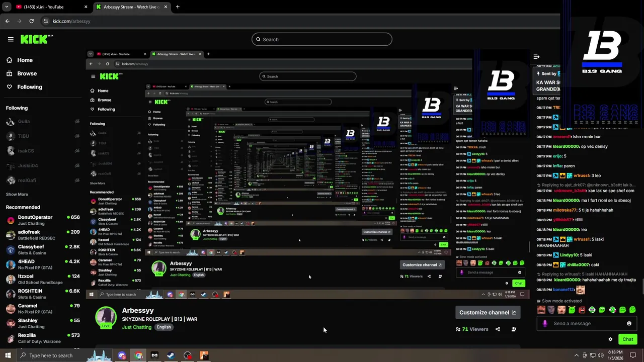Open recommended channel Rexzilla

tap(43, 338)
